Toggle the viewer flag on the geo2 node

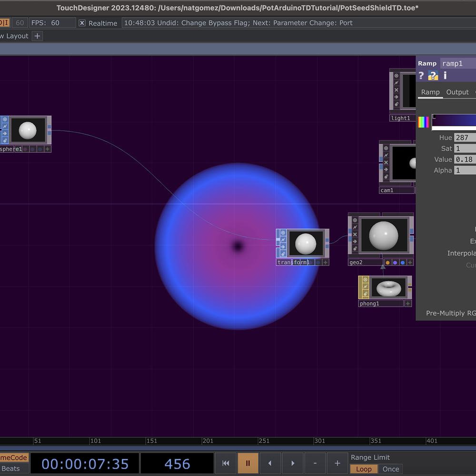(x=355, y=220)
